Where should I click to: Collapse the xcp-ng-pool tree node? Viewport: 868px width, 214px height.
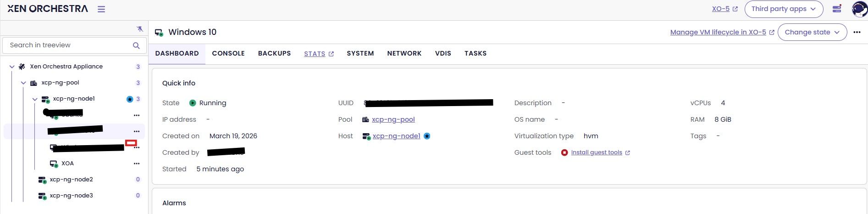click(23, 83)
